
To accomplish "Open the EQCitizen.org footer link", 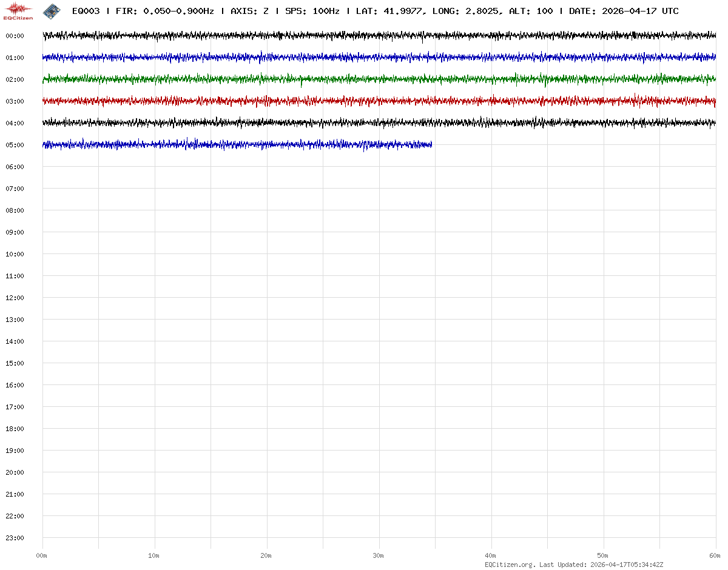I will click(510, 565).
